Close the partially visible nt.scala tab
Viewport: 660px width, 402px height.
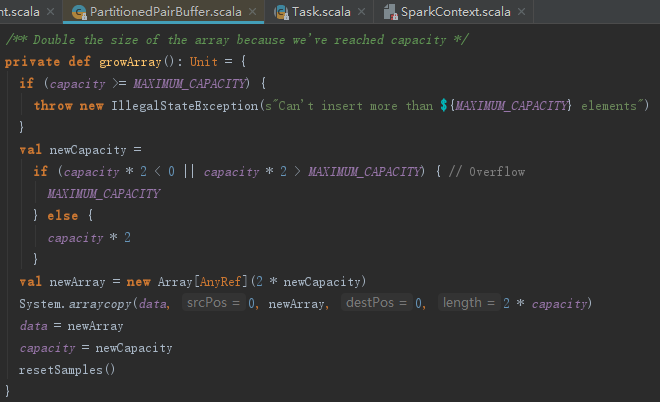click(x=50, y=12)
